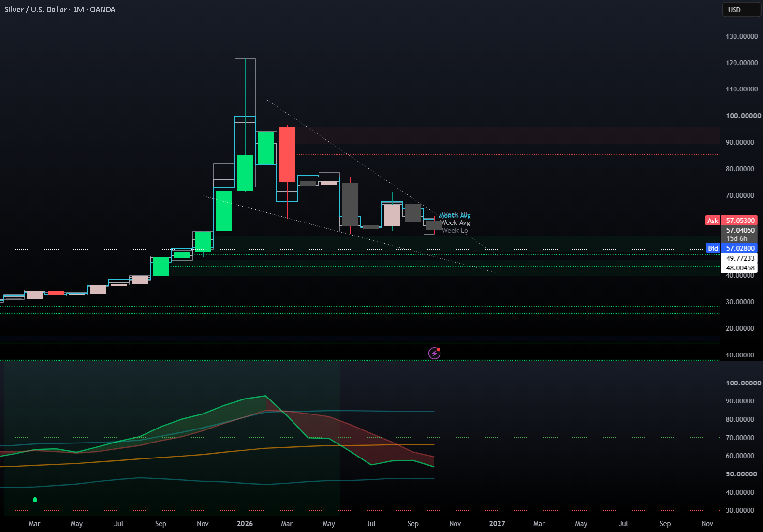Click the 10.00000 price scale label

[x=740, y=355]
